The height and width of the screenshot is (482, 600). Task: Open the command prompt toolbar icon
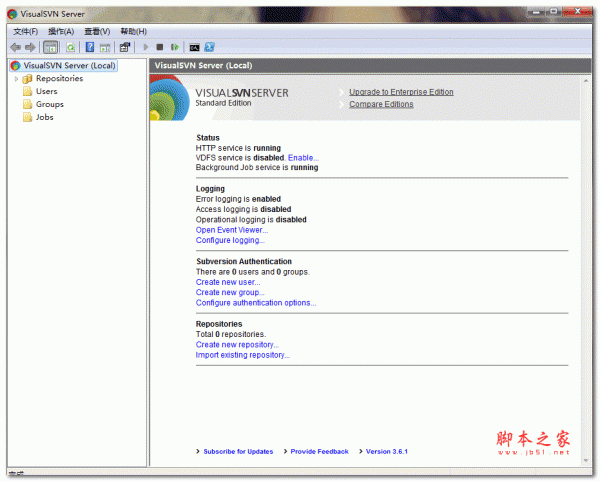(x=194, y=47)
